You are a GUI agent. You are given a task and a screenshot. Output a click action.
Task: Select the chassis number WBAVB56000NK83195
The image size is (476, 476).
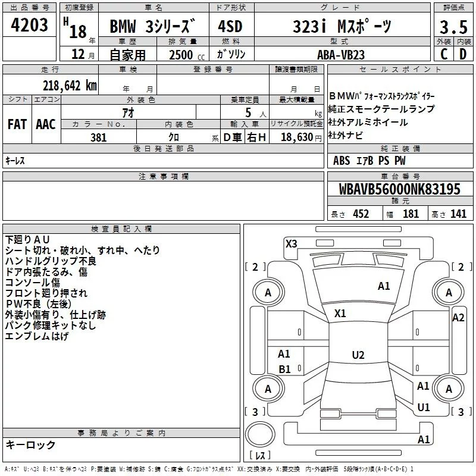click(399, 189)
